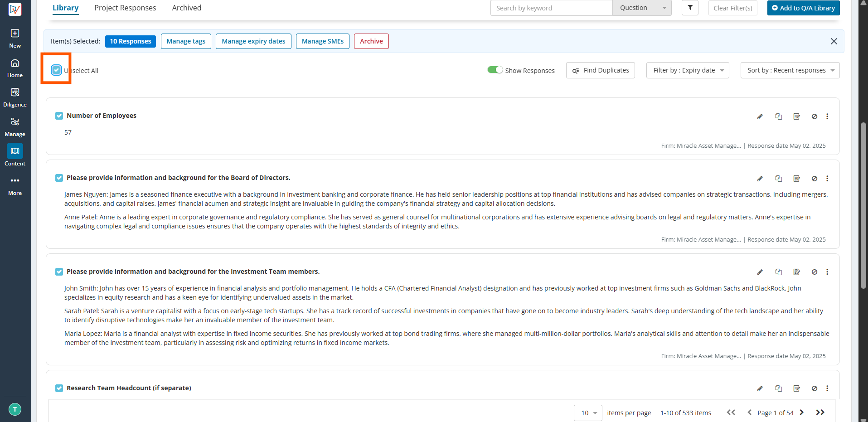Open notes editor for Board of Directors
Image resolution: width=868 pixels, height=422 pixels.
point(797,179)
